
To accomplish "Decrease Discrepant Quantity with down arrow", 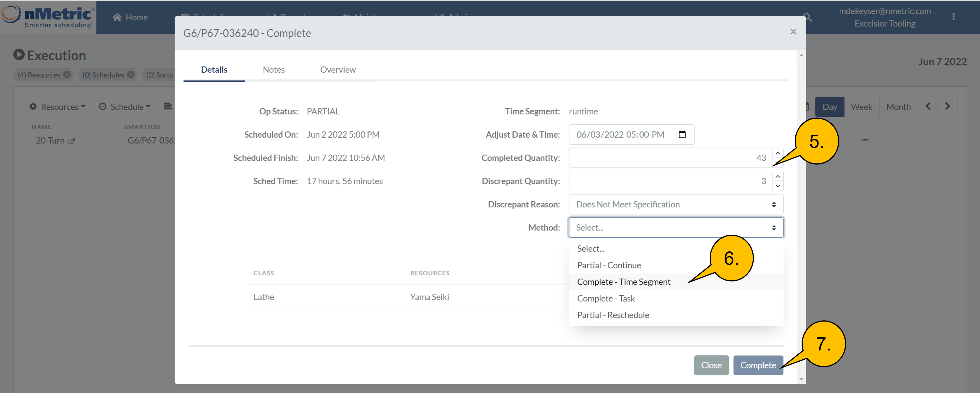I will click(x=778, y=186).
